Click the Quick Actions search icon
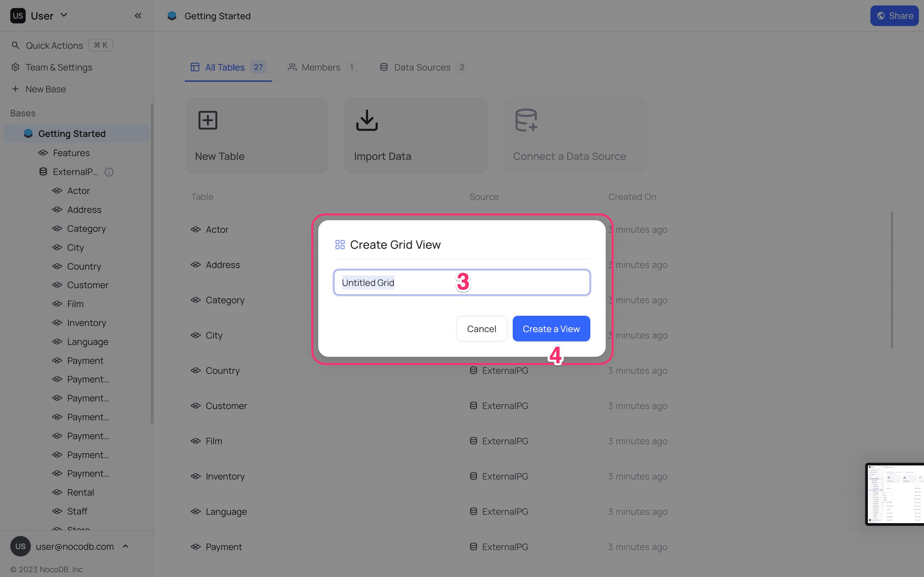 coord(15,46)
